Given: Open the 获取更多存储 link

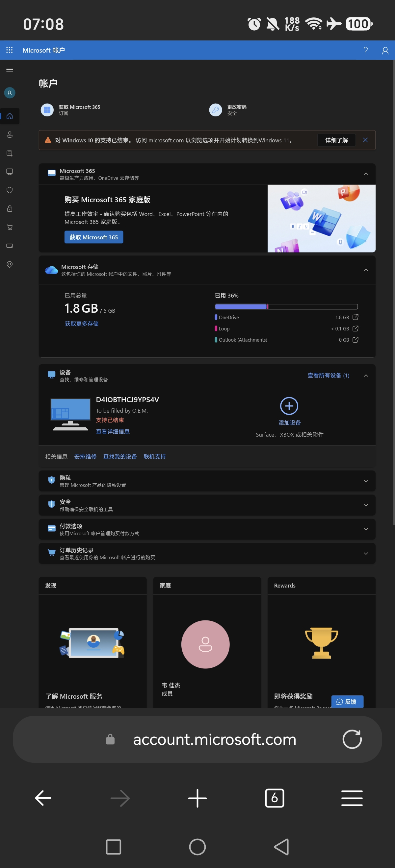Looking at the screenshot, I should (x=82, y=324).
